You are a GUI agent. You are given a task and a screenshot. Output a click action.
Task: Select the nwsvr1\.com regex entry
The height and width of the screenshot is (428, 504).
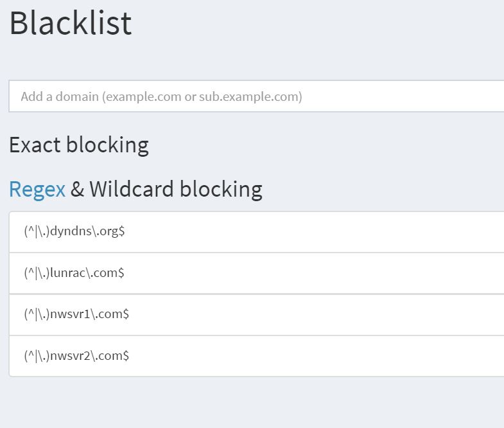click(x=257, y=314)
